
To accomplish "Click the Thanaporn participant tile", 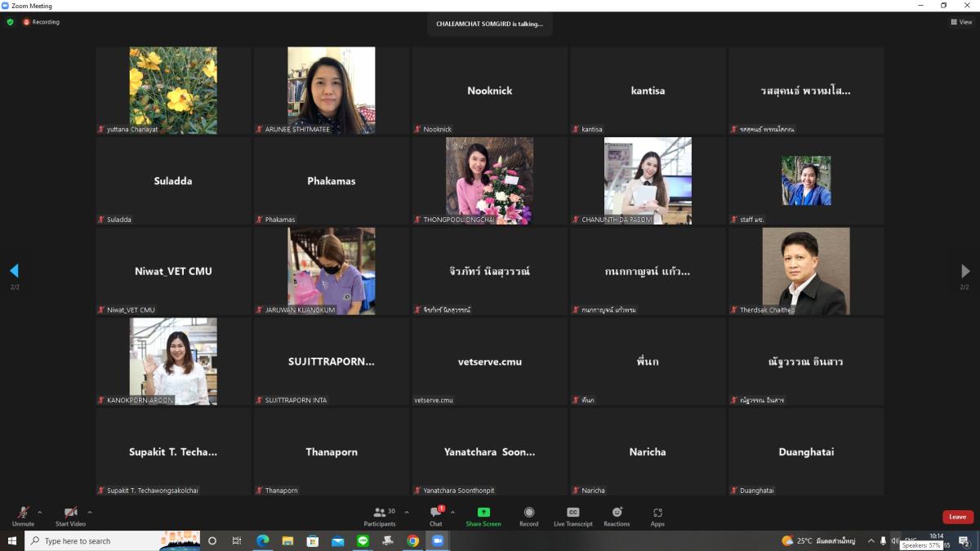I will click(x=332, y=452).
